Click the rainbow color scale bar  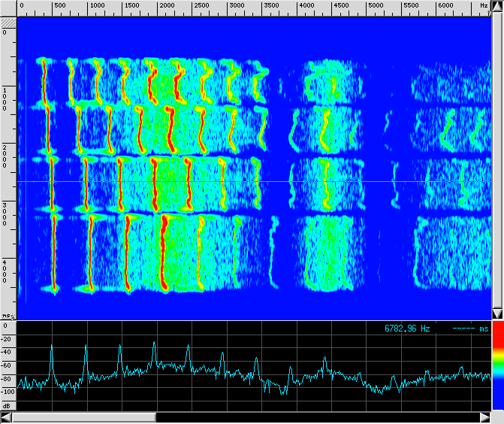pos(497,359)
